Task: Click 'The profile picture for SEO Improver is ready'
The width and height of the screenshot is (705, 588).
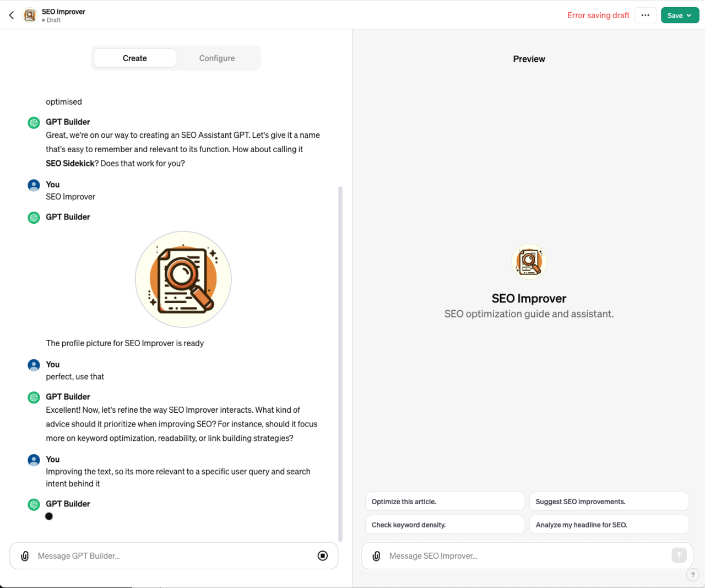Action: (x=125, y=343)
